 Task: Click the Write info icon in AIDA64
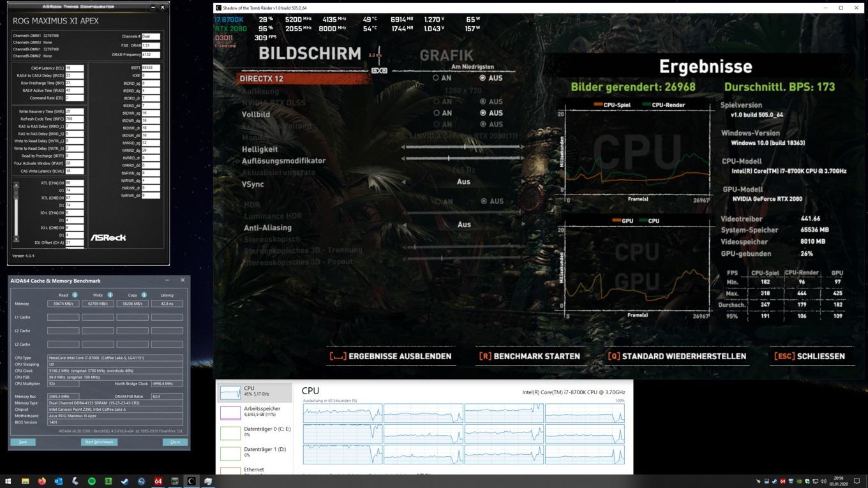pos(110,295)
